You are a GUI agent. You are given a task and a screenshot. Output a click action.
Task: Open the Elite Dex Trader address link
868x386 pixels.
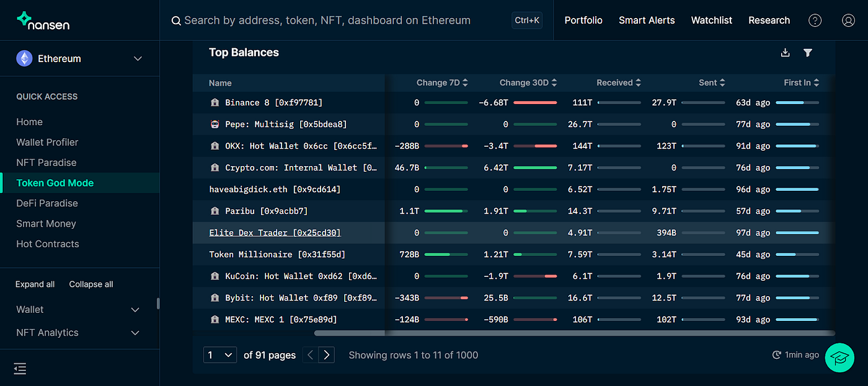[x=275, y=232]
